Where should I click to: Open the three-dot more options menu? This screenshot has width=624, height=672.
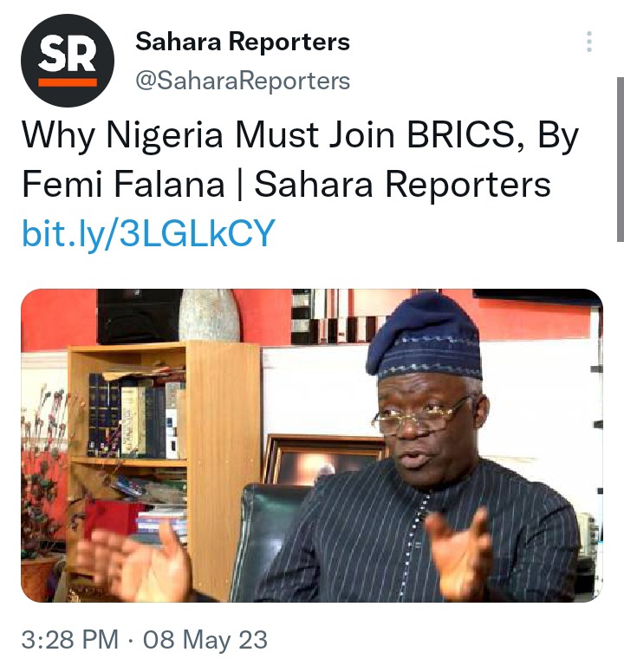point(589,42)
